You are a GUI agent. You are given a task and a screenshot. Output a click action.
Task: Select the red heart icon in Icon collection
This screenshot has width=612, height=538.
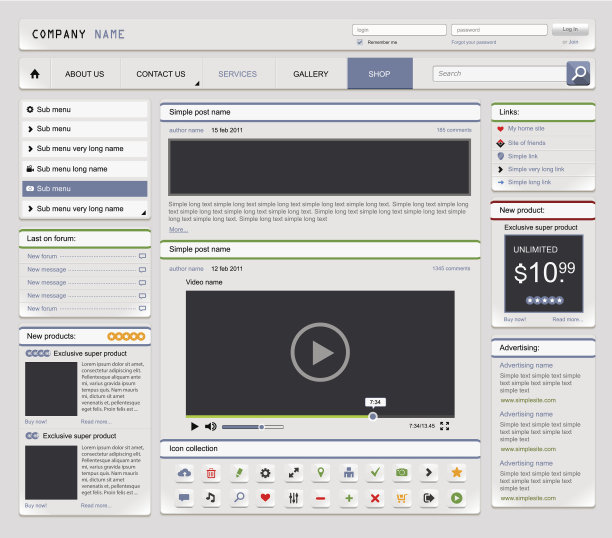tap(266, 497)
